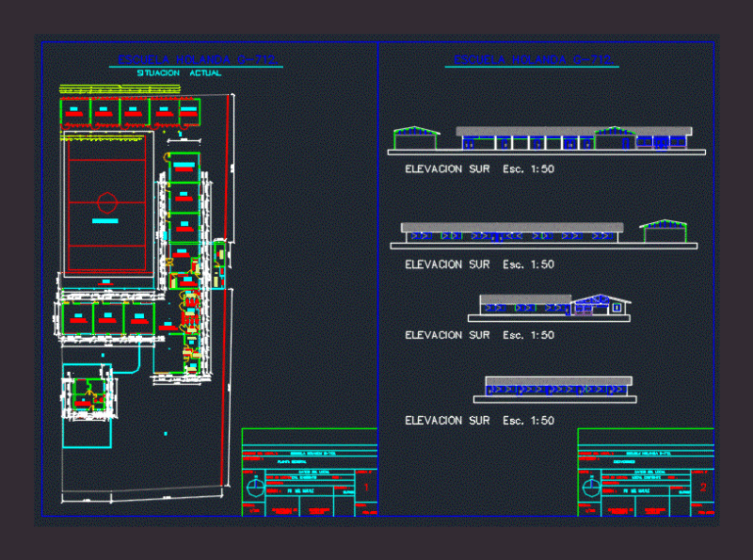The height and width of the screenshot is (560, 753).
Task: Select sheet number 1 in the title block
Action: (366, 488)
